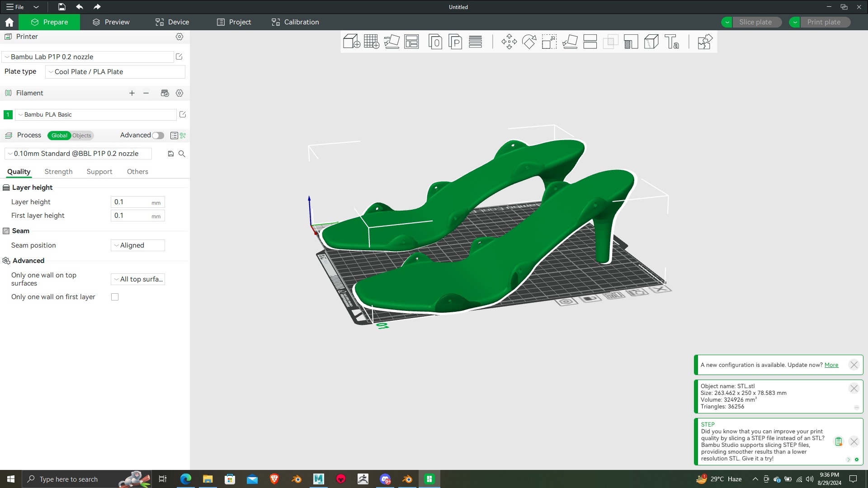Image resolution: width=868 pixels, height=488 pixels.
Task: Select the Seam painting tool
Action: click(651, 42)
